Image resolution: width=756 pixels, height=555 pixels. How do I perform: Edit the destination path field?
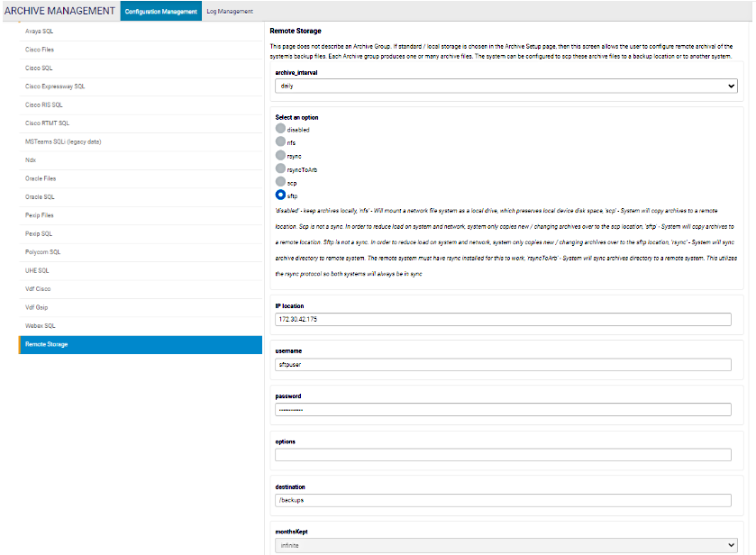point(503,500)
